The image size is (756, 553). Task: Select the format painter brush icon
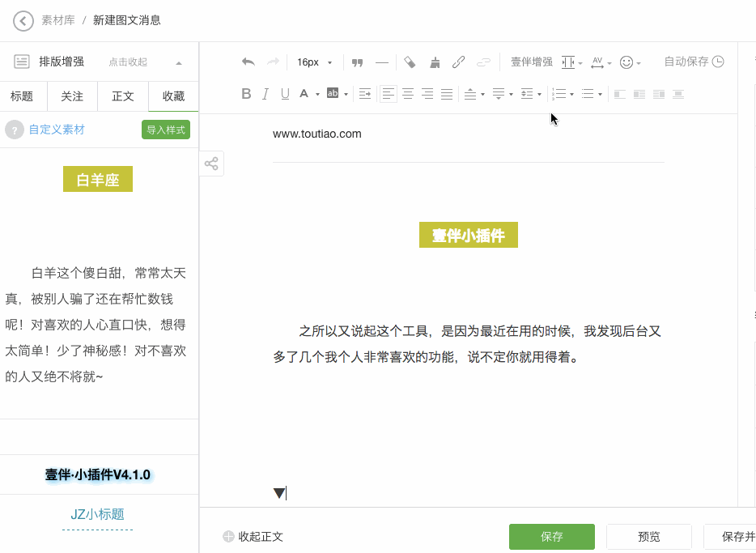(x=435, y=62)
